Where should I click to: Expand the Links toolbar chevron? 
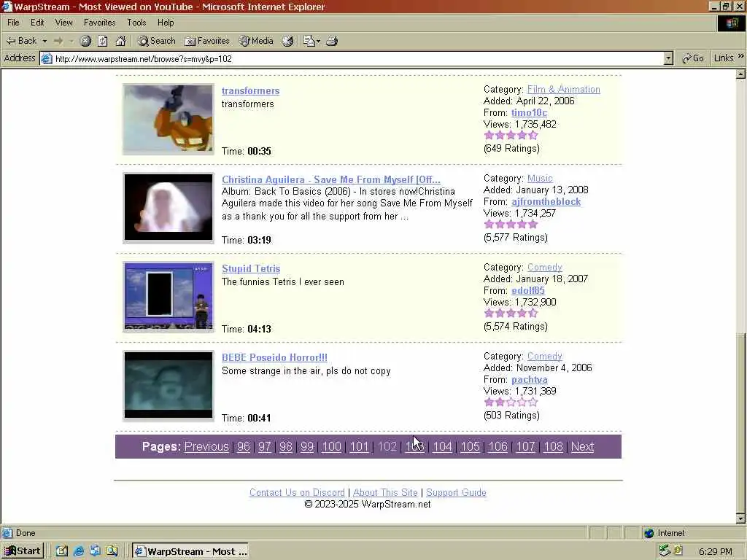tap(740, 57)
